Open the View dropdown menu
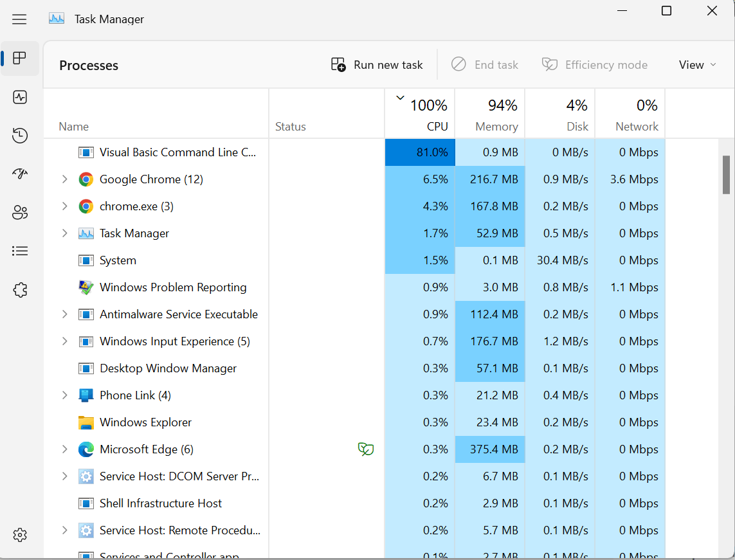Image resolution: width=735 pixels, height=560 pixels. click(697, 65)
